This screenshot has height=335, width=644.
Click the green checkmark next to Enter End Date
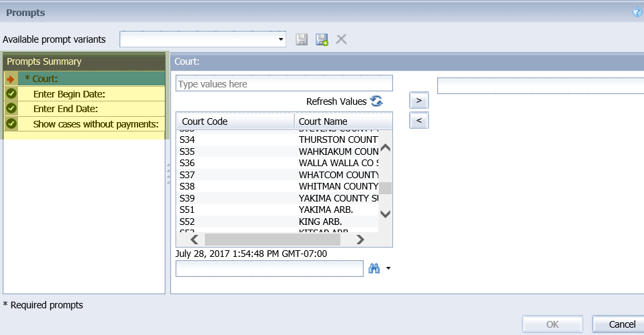click(x=11, y=108)
